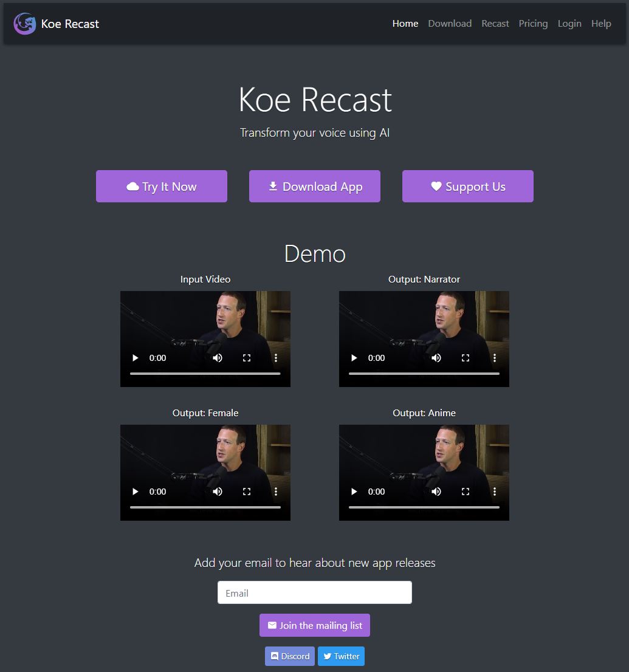
Task: Play the Output: Narrator video
Action: coord(354,358)
